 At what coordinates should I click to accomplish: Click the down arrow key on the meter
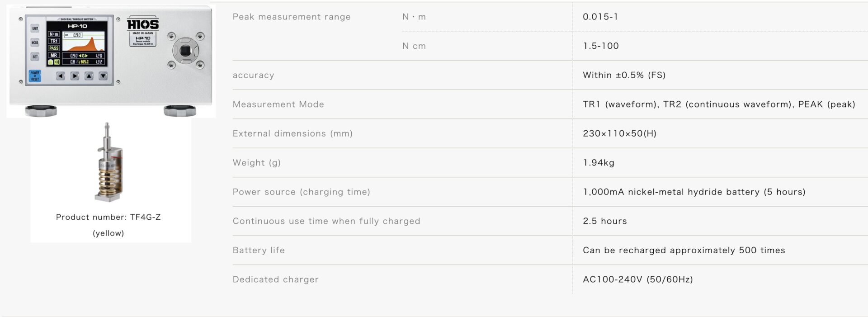coord(103,76)
